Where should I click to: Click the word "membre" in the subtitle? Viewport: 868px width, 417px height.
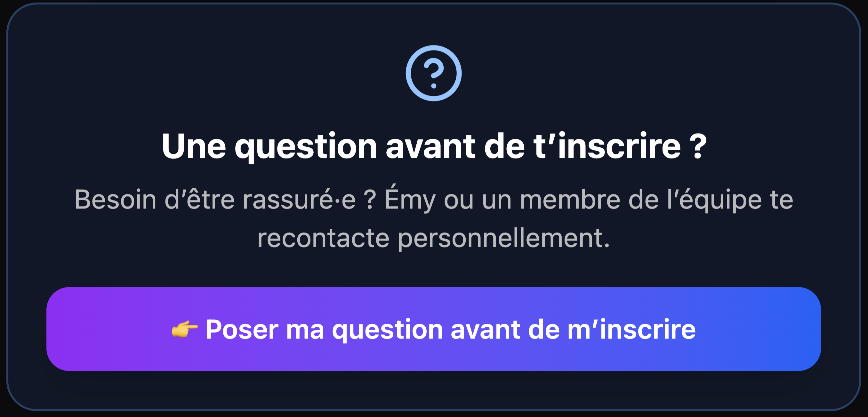click(x=570, y=200)
